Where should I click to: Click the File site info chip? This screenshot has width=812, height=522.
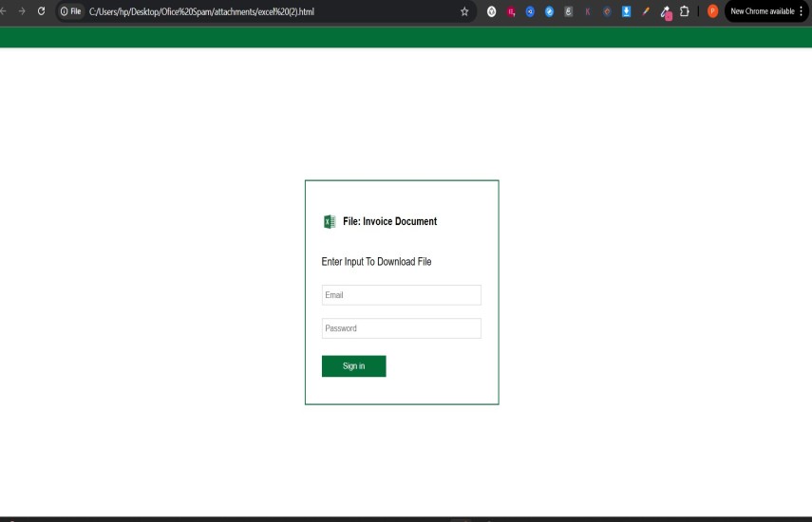tap(71, 11)
